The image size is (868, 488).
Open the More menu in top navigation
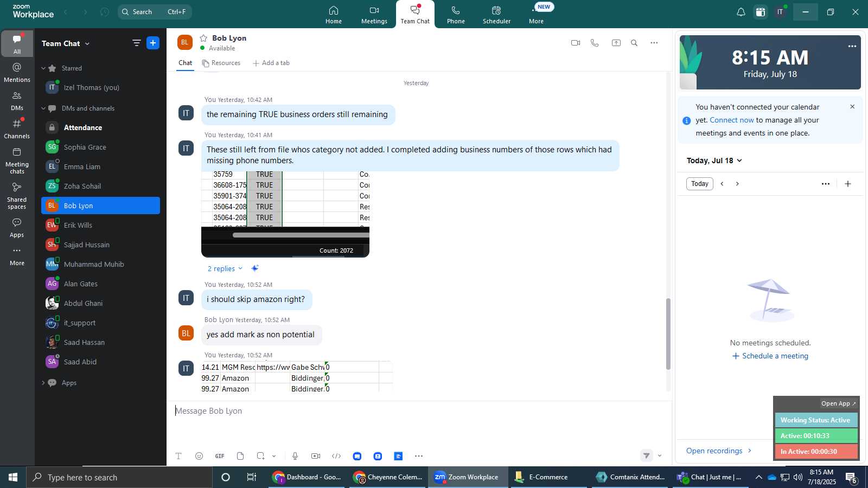coord(537,15)
